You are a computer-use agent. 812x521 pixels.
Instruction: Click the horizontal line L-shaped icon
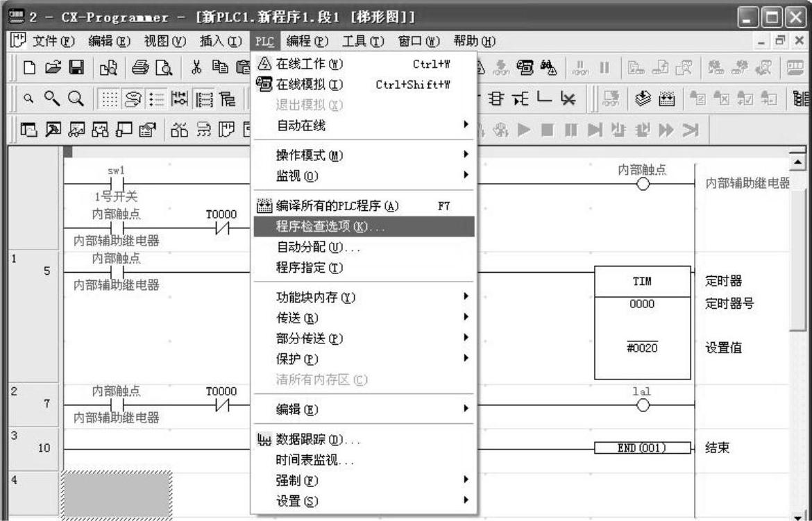(x=543, y=98)
